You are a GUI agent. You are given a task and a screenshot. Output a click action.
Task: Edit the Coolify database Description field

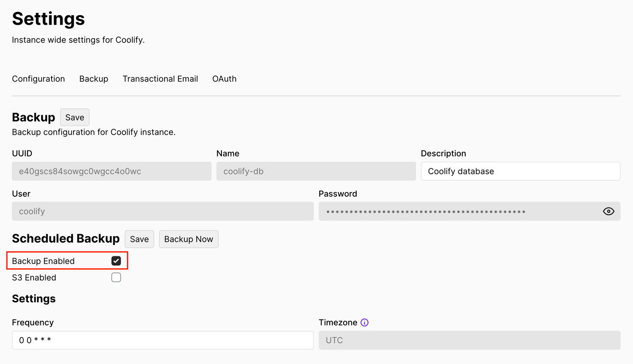[x=520, y=171]
